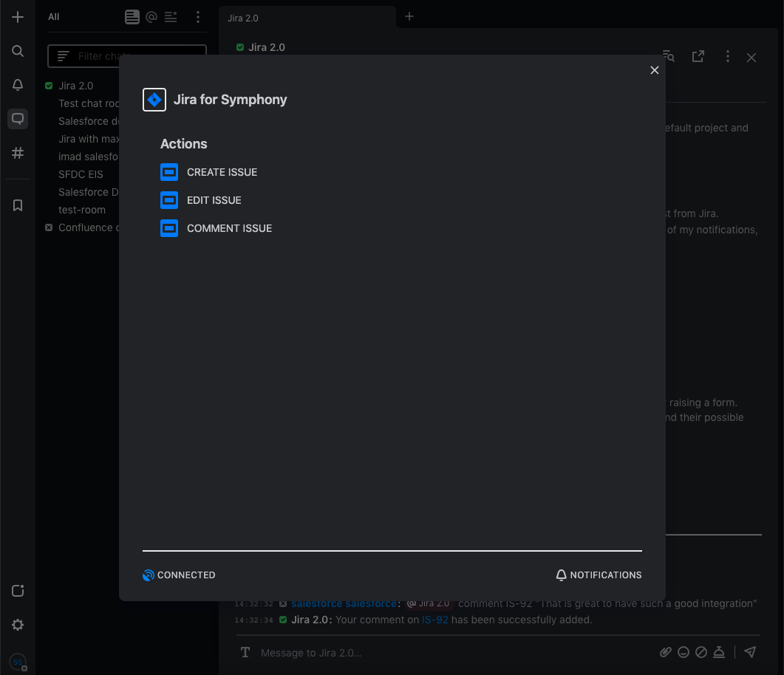Screen dimensions: 784x675
Task: Open the hashtag signals icon in sidebar
Action: click(x=18, y=153)
